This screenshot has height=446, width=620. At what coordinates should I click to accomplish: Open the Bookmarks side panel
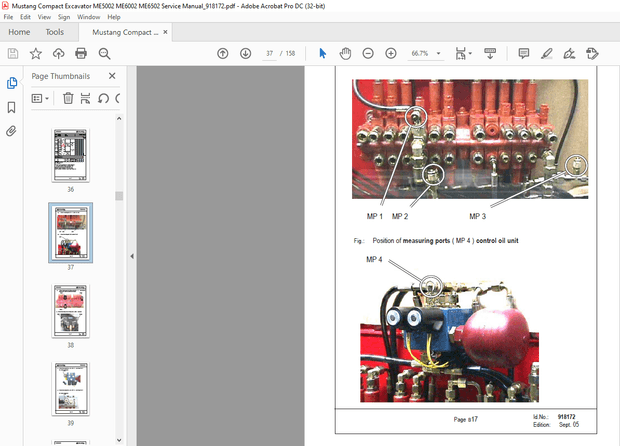coord(11,107)
